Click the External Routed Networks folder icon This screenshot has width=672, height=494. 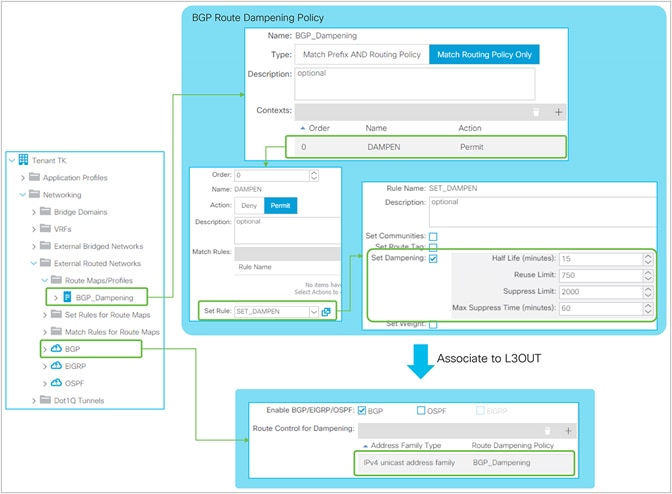click(45, 263)
